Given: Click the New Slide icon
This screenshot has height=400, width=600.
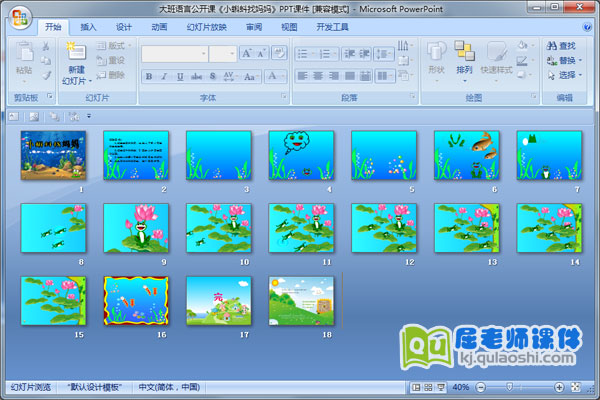Looking at the screenshot, I should click(x=75, y=54).
